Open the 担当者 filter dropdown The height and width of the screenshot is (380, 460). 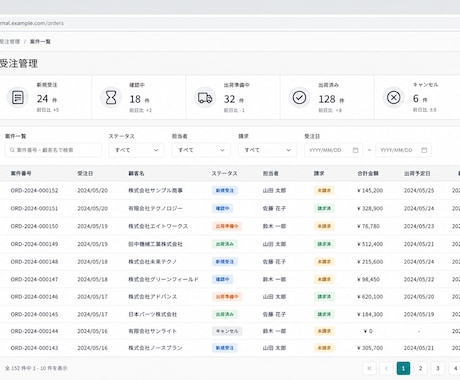[201, 150]
